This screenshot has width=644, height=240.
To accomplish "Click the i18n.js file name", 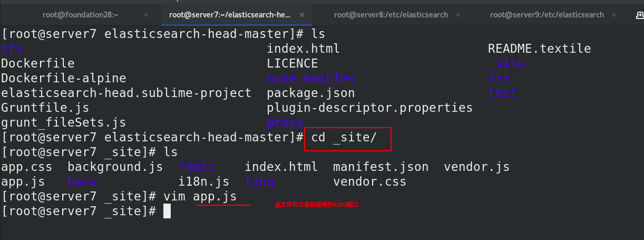I will point(204,182).
